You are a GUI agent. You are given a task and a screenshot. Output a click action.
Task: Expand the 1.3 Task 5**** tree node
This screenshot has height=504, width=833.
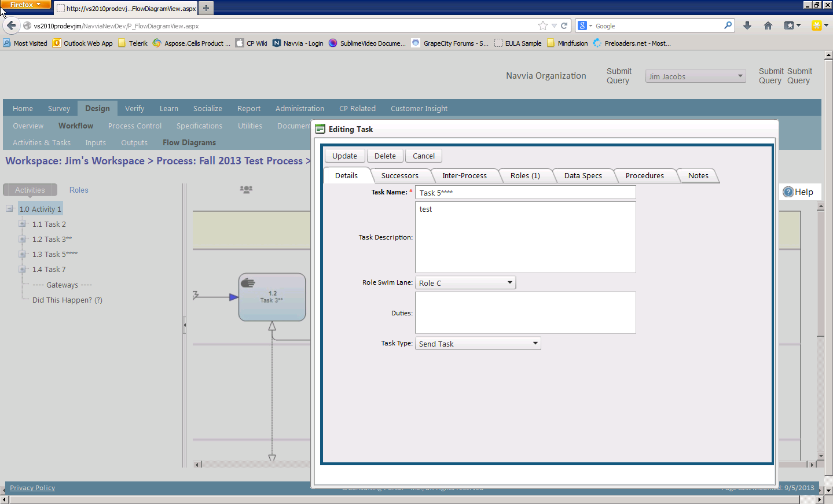(x=22, y=254)
